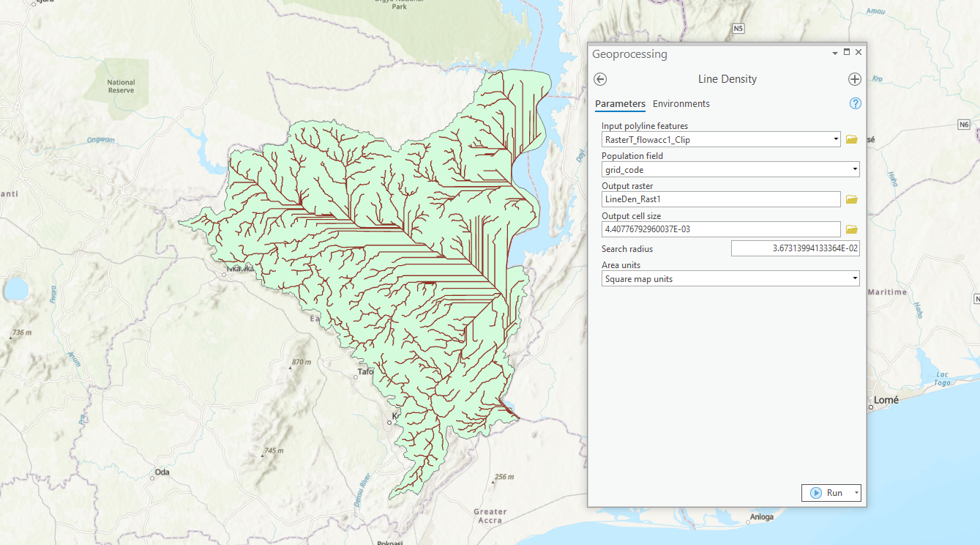Screen dimensions: 980x545
Task: Expand Input polyline features dropdown
Action: (x=836, y=139)
